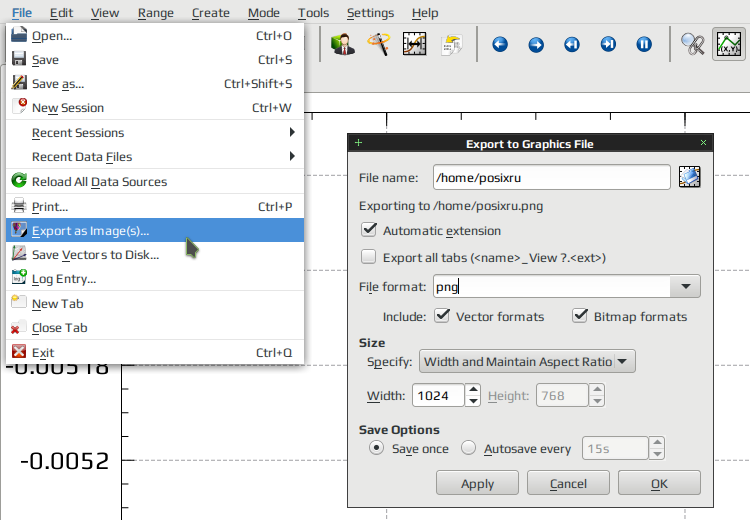Open the Data Wizard toolbar icon

point(343,44)
